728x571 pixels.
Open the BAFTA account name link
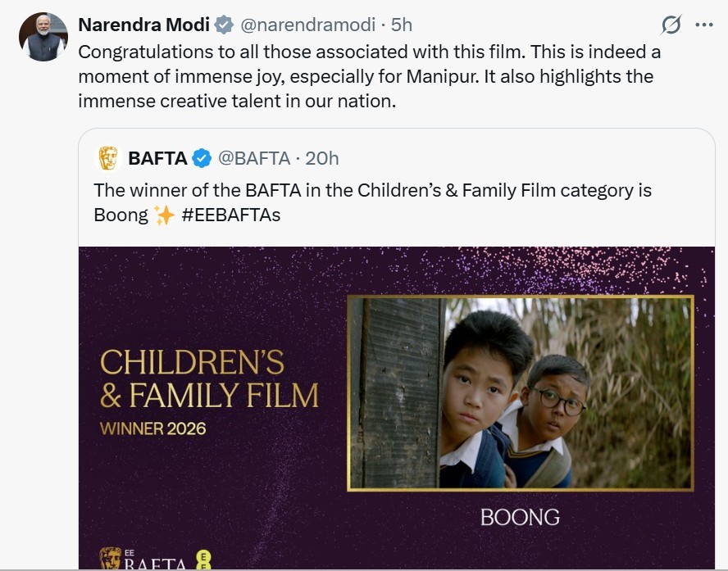point(157,157)
